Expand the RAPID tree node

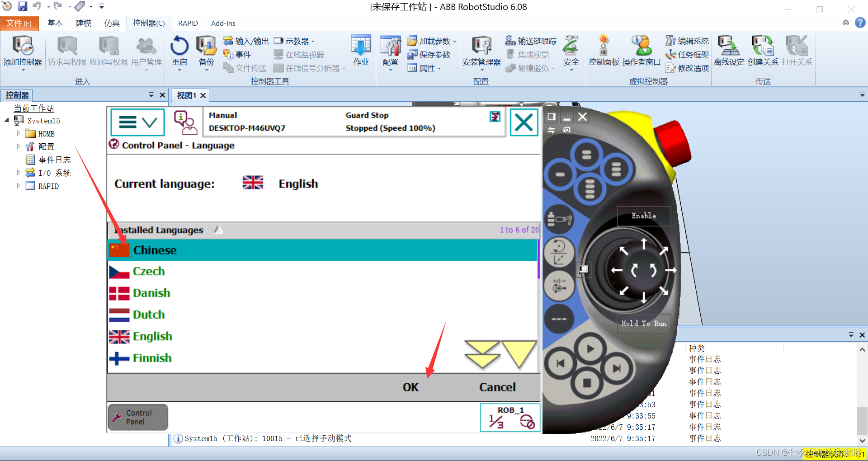point(19,186)
